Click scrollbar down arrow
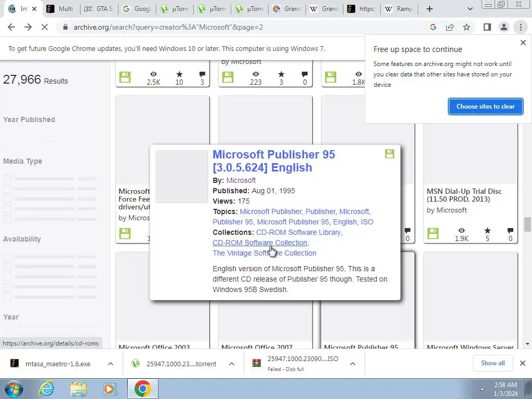Image resolution: width=532 pixels, height=399 pixels. point(527,344)
